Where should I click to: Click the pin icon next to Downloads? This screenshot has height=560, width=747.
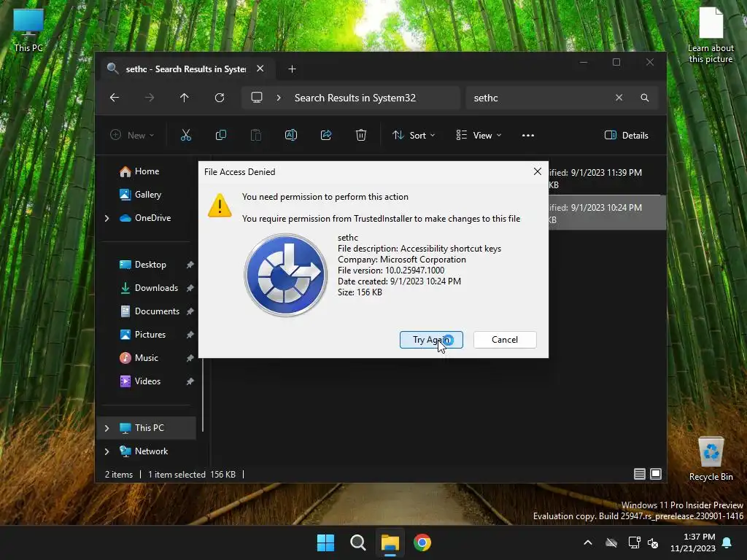(190, 288)
